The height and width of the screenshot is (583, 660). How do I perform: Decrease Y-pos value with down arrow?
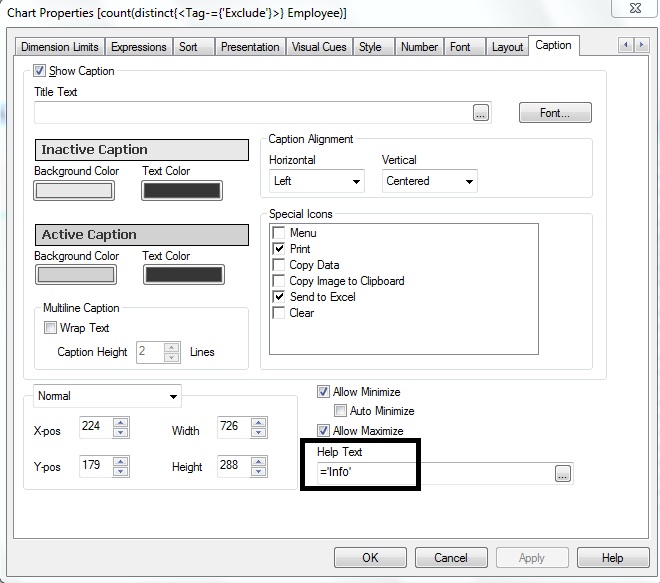[121, 471]
